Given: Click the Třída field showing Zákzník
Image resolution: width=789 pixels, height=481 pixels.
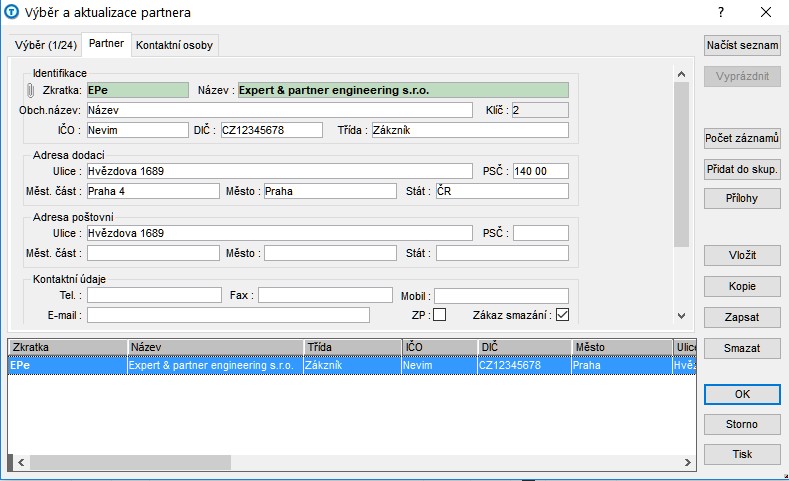Looking at the screenshot, I should 470,130.
